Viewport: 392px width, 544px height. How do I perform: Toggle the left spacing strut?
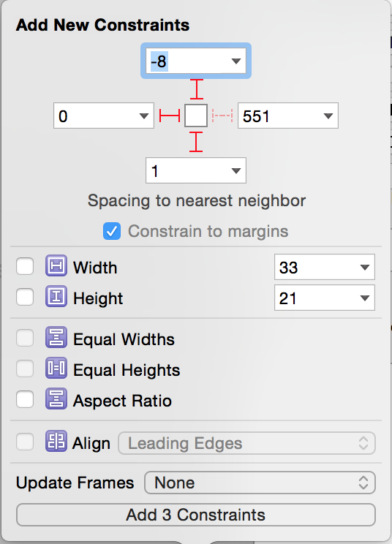pos(170,116)
